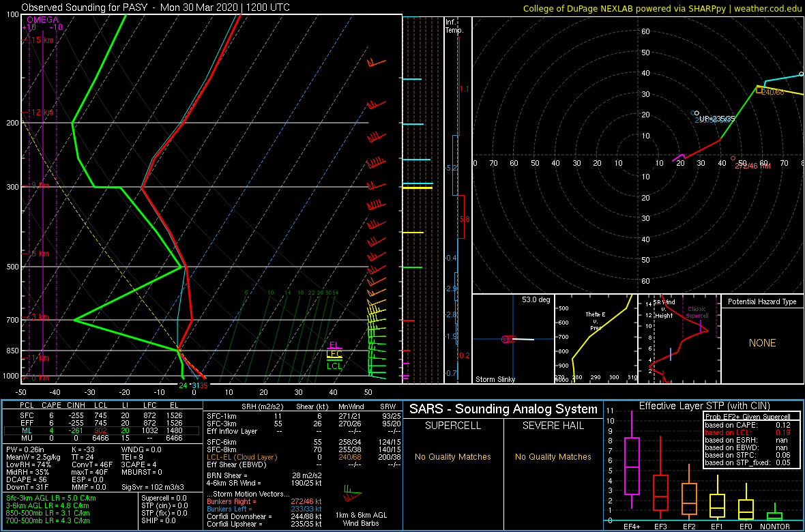Select the yellow LFC level marker
Viewport: 805px width, 532px height.
334,354
